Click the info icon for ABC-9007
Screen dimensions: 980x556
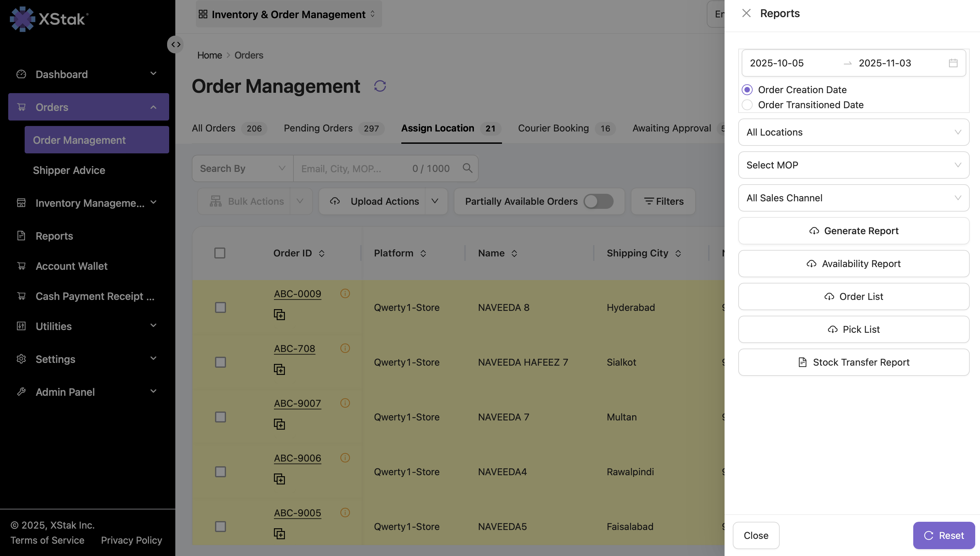(345, 403)
